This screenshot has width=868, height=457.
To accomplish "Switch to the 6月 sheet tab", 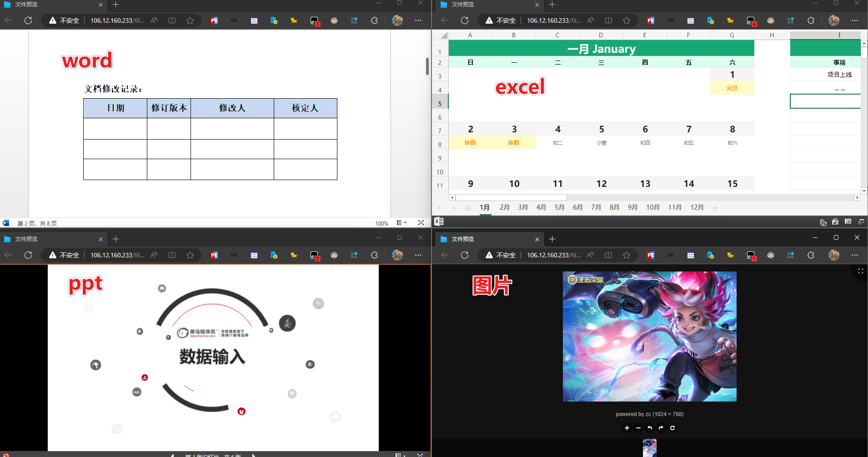I will (577, 207).
